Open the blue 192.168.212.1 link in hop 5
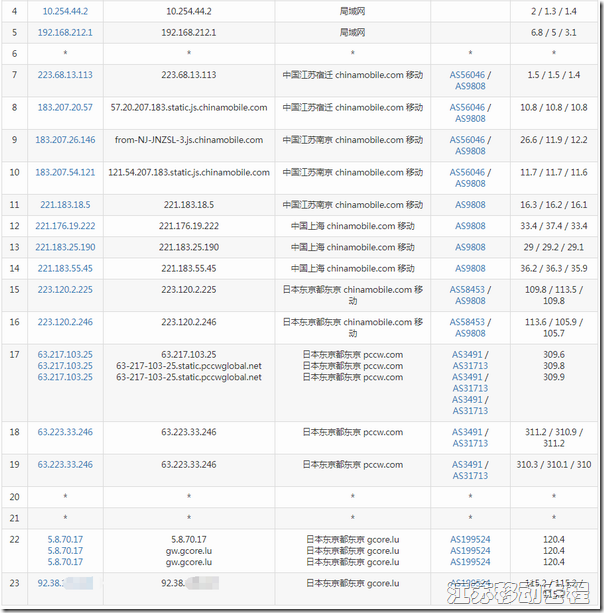This screenshot has width=604, height=613. pyautogui.click(x=65, y=32)
